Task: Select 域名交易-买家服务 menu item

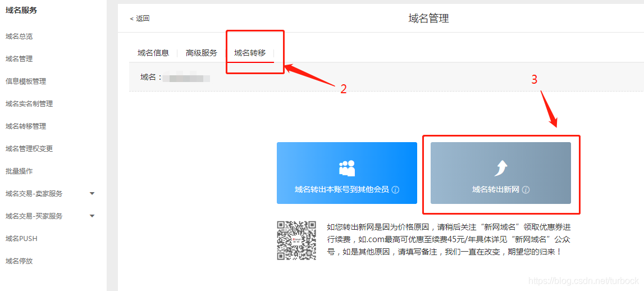Action: coord(34,216)
